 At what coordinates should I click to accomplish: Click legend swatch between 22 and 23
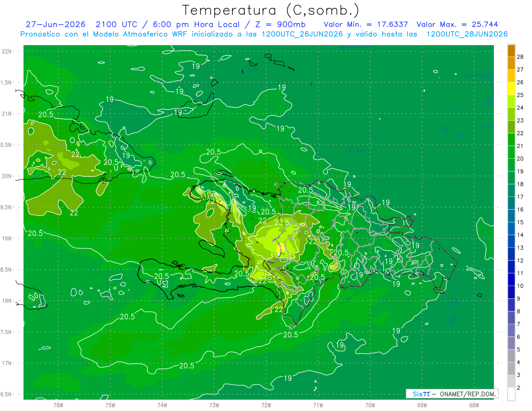click(511, 127)
